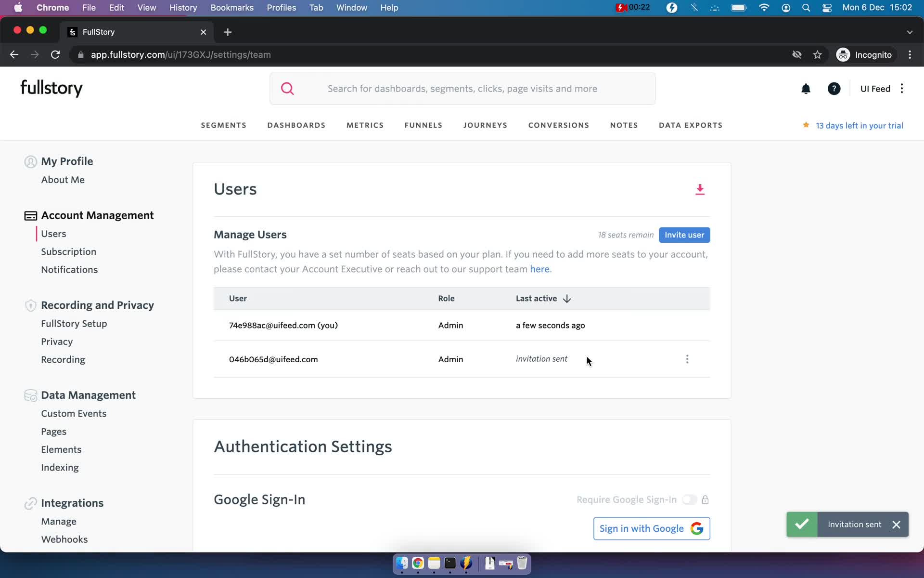Click the Account Management card icon
Screen dimensions: 924x578
(30, 216)
